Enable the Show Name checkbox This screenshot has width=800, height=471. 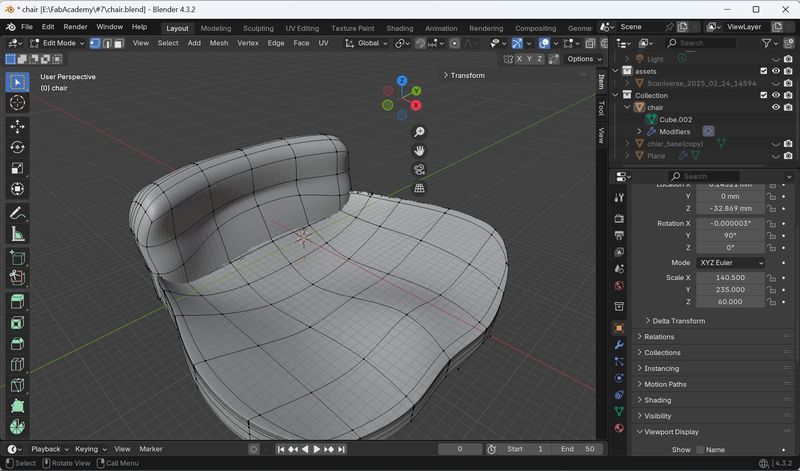tap(700, 450)
